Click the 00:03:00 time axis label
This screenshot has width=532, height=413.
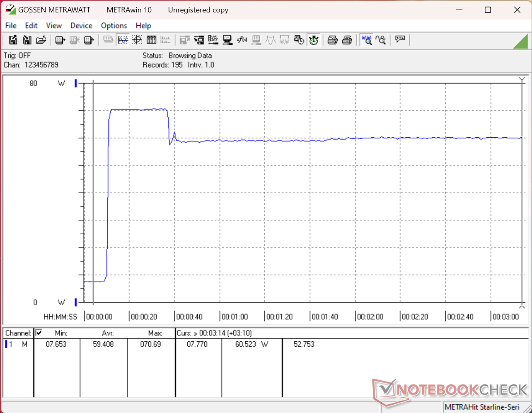point(505,317)
